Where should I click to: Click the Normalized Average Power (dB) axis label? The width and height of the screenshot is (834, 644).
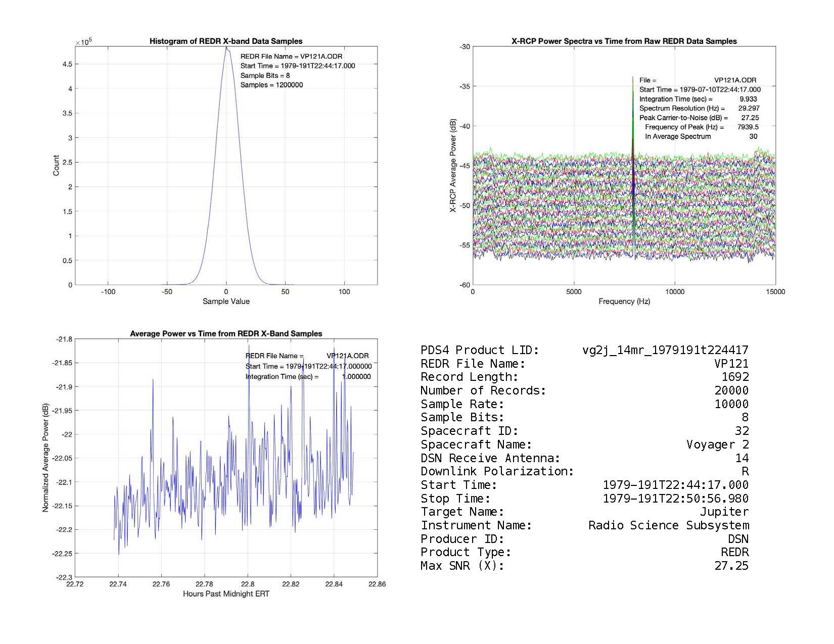point(45,458)
